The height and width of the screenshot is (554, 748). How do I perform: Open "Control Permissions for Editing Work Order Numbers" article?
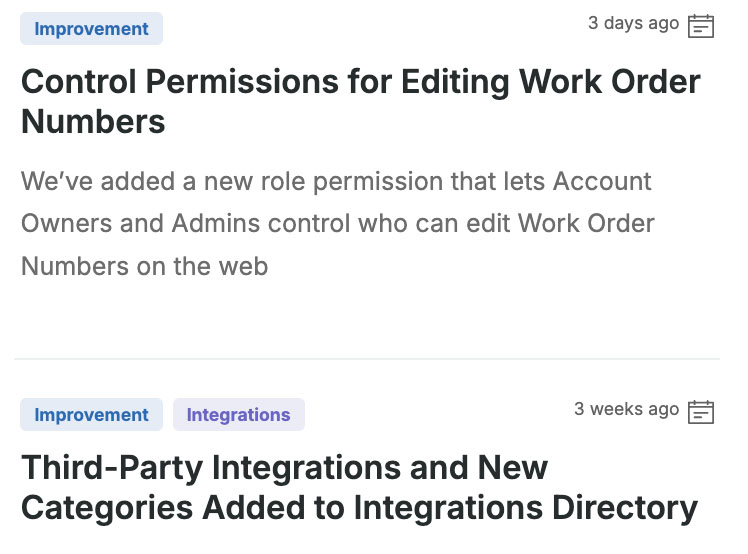(x=360, y=101)
